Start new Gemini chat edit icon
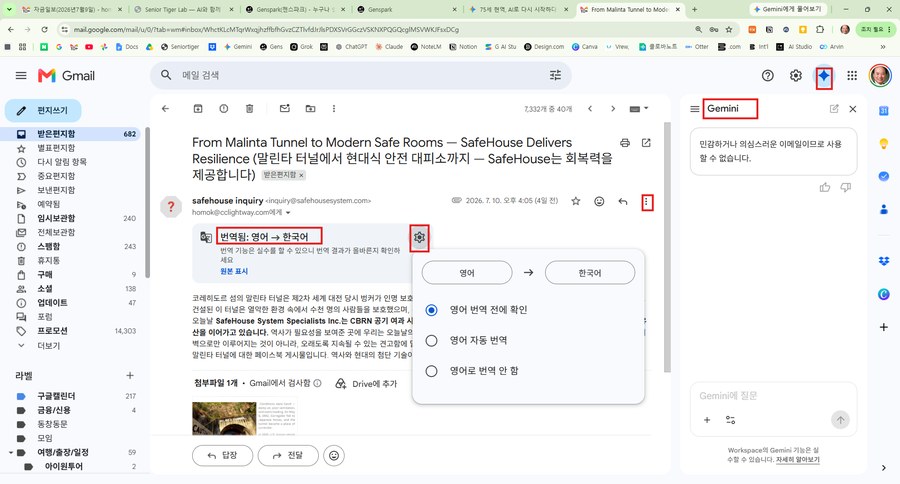 (x=834, y=109)
